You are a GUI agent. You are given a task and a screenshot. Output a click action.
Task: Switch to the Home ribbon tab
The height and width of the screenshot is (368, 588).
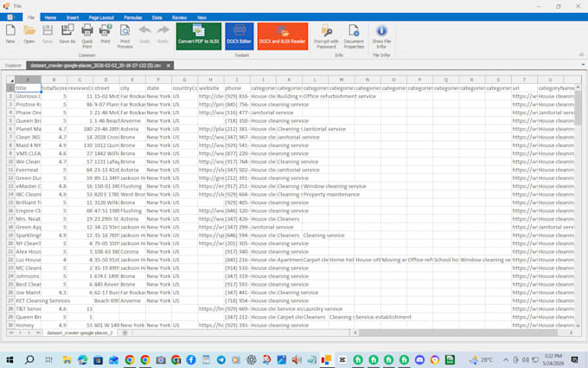click(x=50, y=17)
